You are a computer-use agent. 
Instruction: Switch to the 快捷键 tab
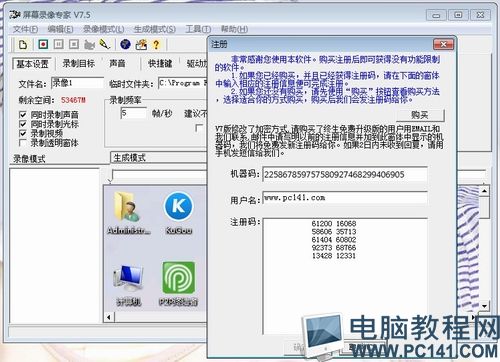pos(160,63)
